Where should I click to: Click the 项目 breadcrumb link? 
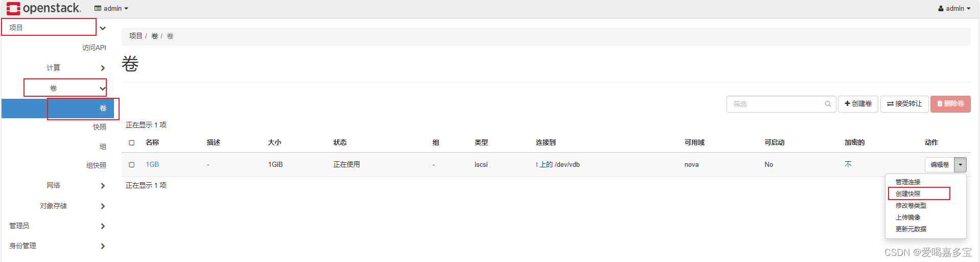[x=135, y=36]
